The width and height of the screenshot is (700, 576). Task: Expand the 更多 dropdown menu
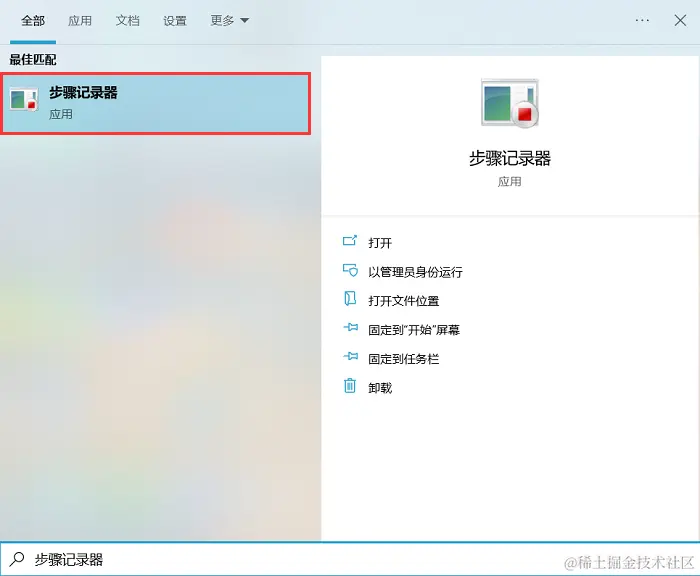(x=230, y=21)
